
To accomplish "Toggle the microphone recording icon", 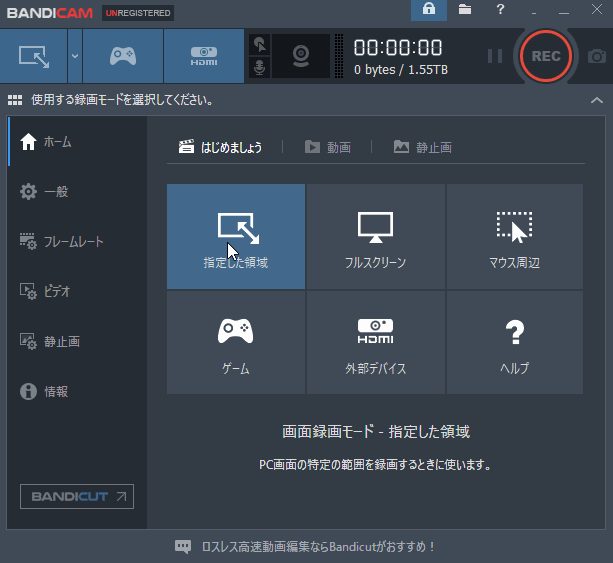I will coord(260,67).
